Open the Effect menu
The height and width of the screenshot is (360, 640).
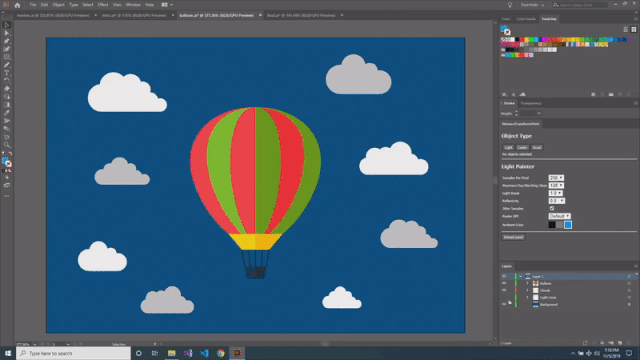tap(102, 5)
